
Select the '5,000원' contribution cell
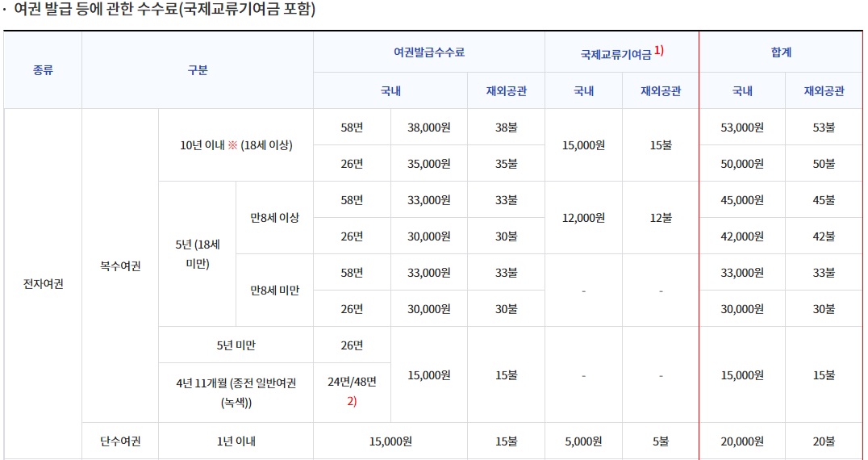tap(583, 441)
